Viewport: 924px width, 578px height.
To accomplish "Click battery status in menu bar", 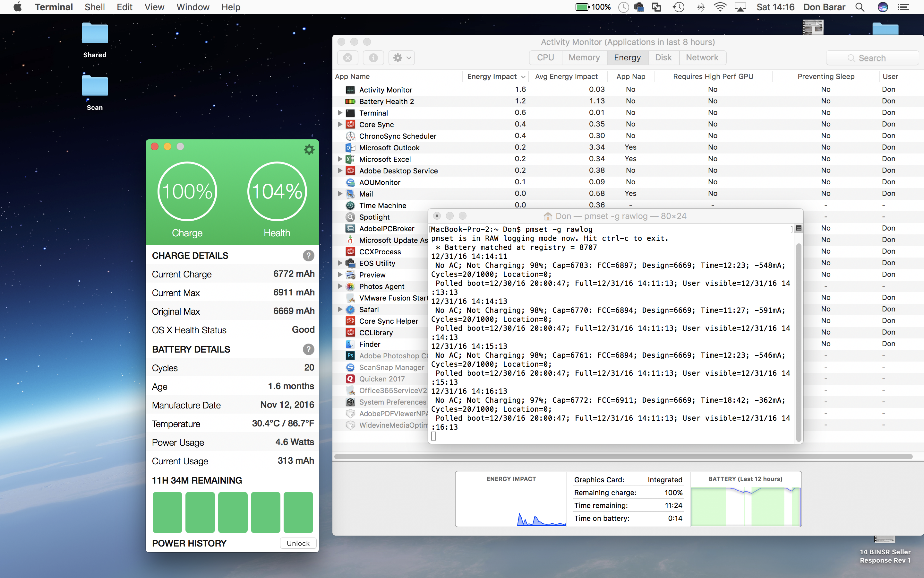I will coord(593,7).
